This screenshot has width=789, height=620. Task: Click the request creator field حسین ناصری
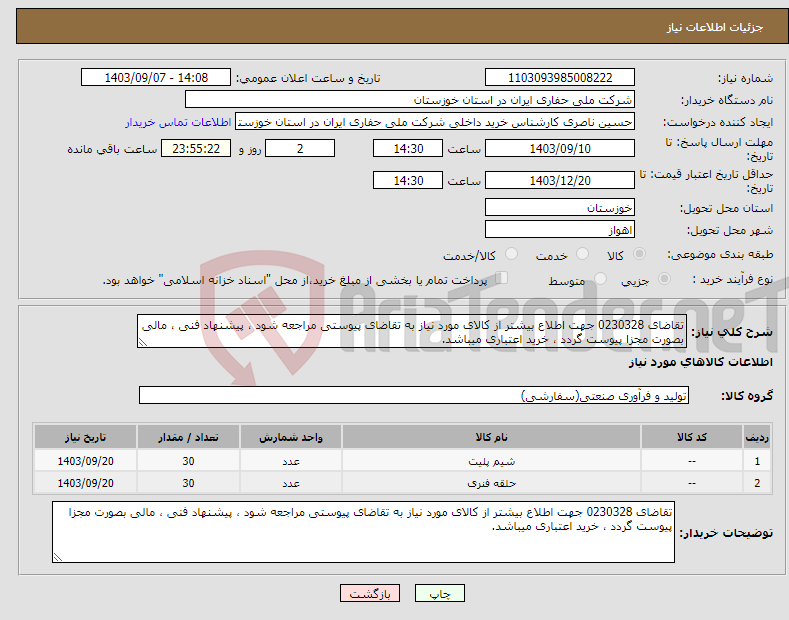435,122
